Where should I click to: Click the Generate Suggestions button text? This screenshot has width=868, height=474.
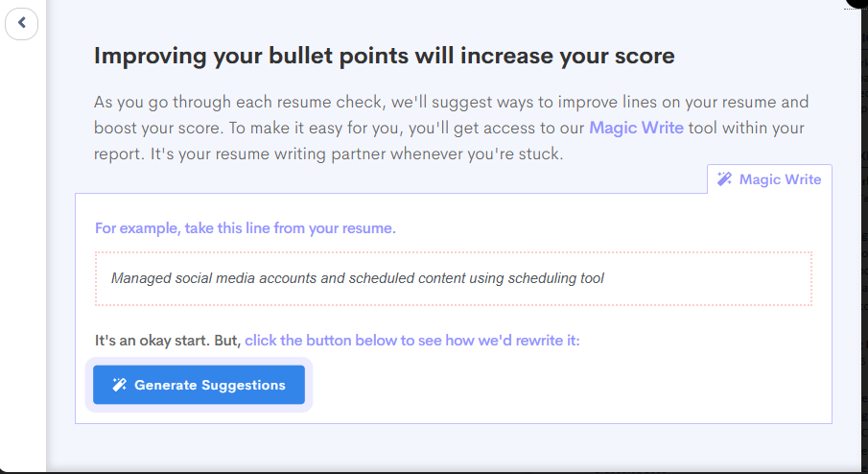[210, 385]
